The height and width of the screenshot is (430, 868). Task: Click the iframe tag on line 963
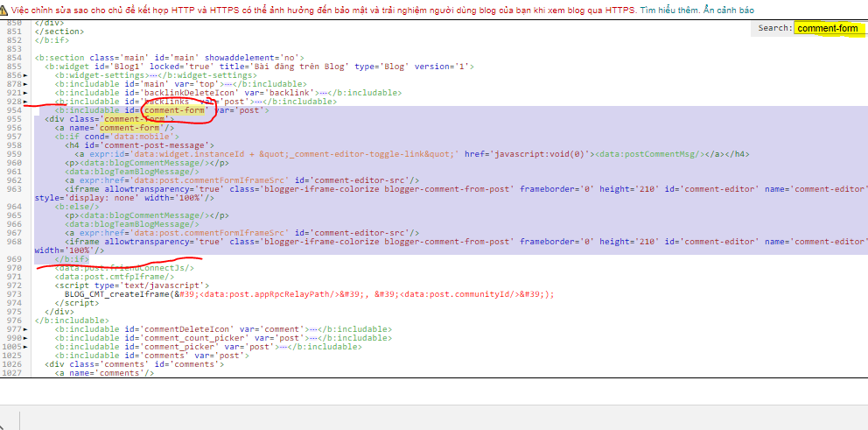point(465,189)
